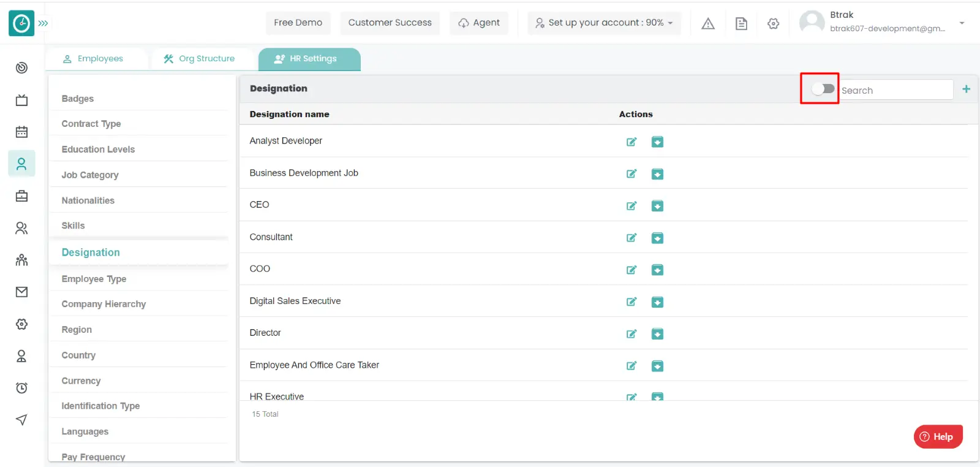Click the red Help button
This screenshot has height=467, width=980.
click(x=938, y=436)
